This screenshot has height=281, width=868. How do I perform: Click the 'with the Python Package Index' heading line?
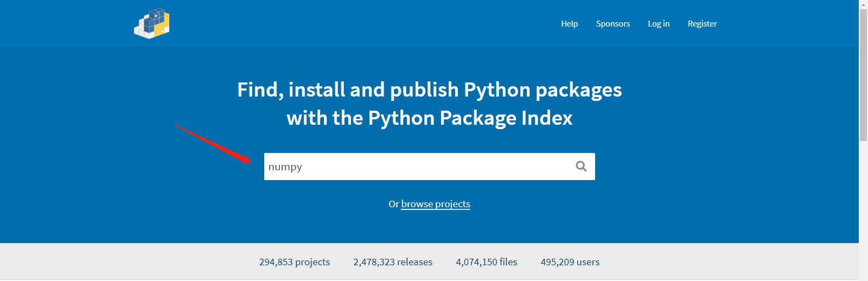(x=430, y=118)
